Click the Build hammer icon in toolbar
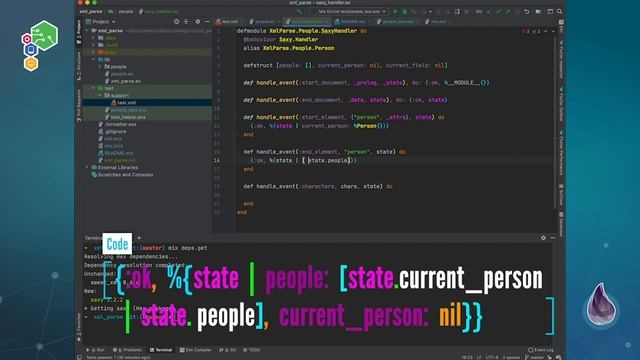This screenshot has height=360, width=640. click(x=300, y=12)
